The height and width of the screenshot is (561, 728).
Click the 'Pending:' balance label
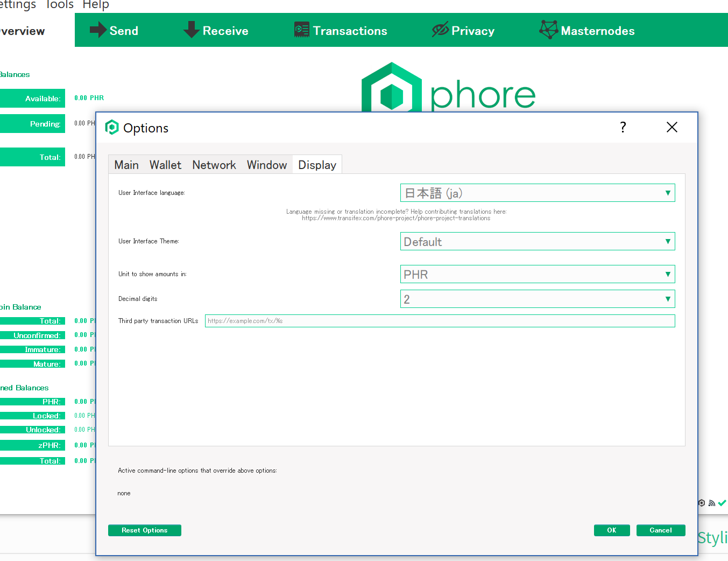point(32,124)
